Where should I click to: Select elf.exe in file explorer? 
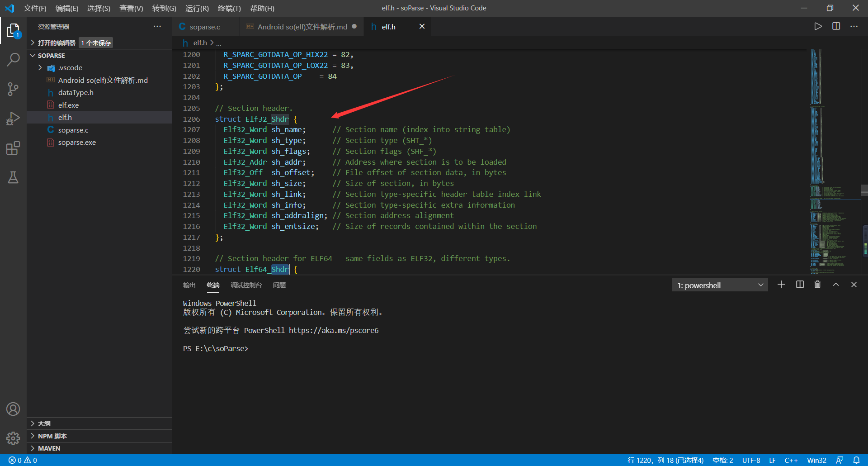(x=99, y=105)
